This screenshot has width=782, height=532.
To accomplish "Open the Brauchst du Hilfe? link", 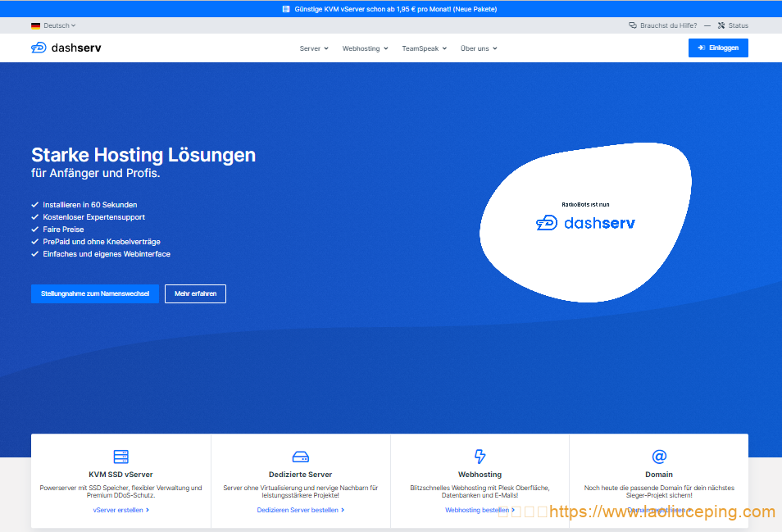I will coord(668,25).
